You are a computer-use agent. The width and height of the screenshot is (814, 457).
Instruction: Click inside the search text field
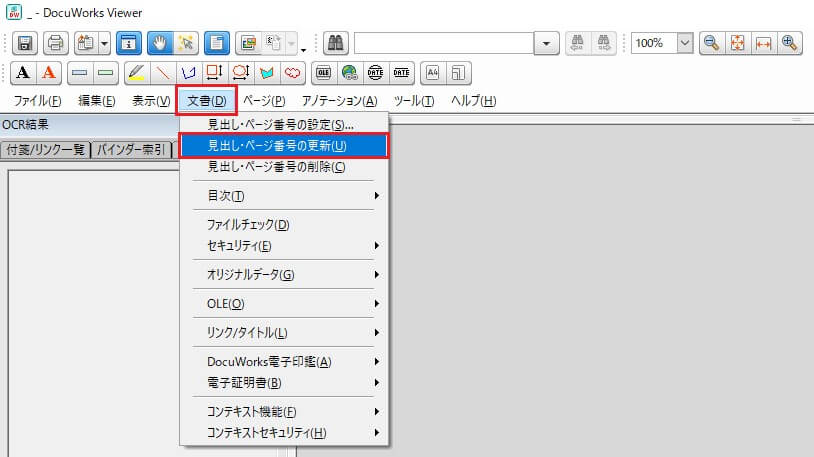pyautogui.click(x=444, y=43)
